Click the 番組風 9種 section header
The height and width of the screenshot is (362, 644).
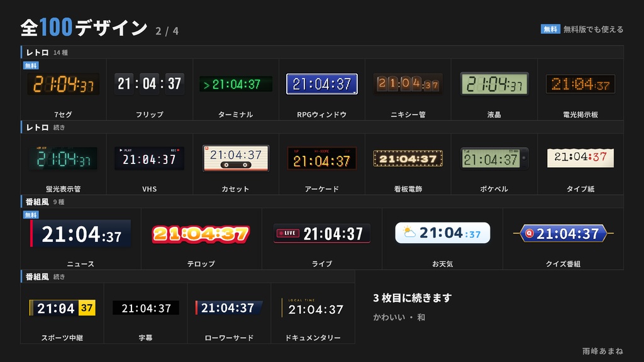tap(322, 202)
